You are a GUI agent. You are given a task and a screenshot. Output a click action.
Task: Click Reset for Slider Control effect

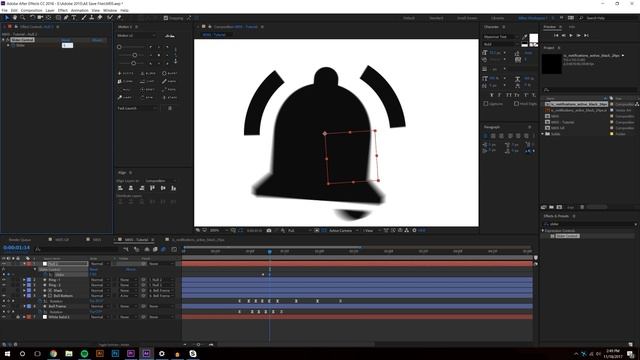tap(66, 40)
